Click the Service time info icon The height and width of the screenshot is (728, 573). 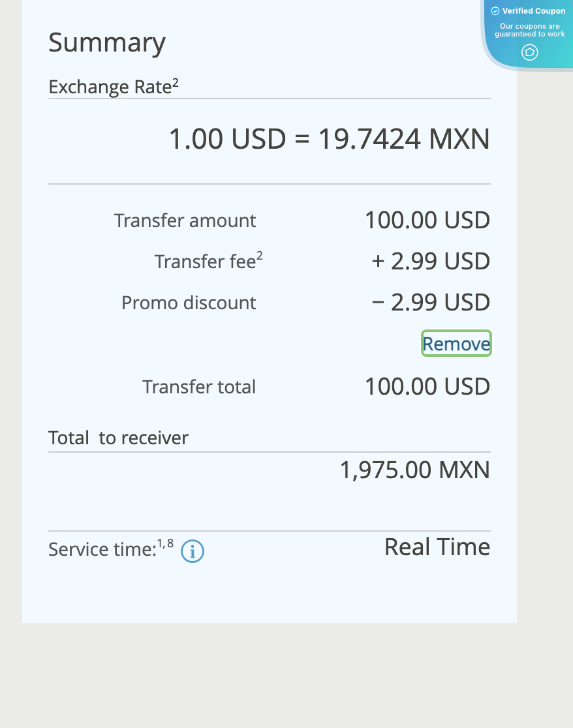(x=193, y=552)
